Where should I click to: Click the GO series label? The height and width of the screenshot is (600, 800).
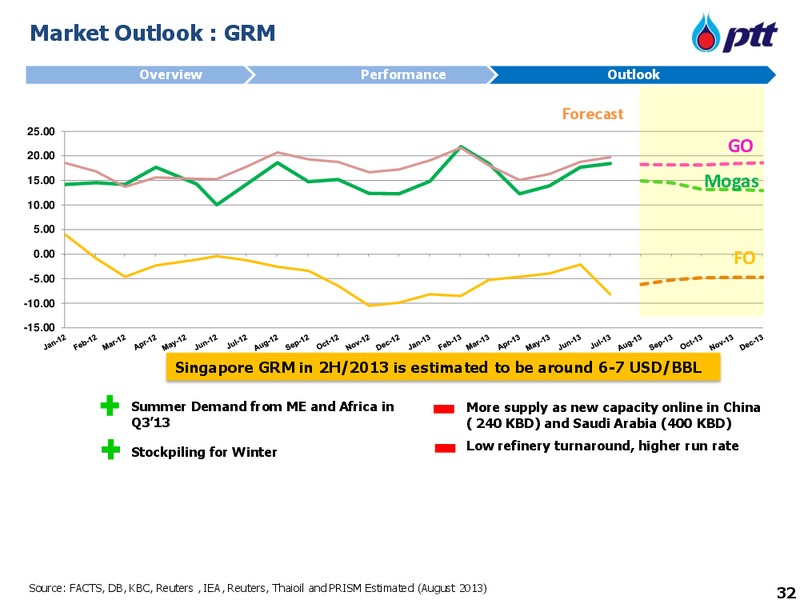coord(740,146)
